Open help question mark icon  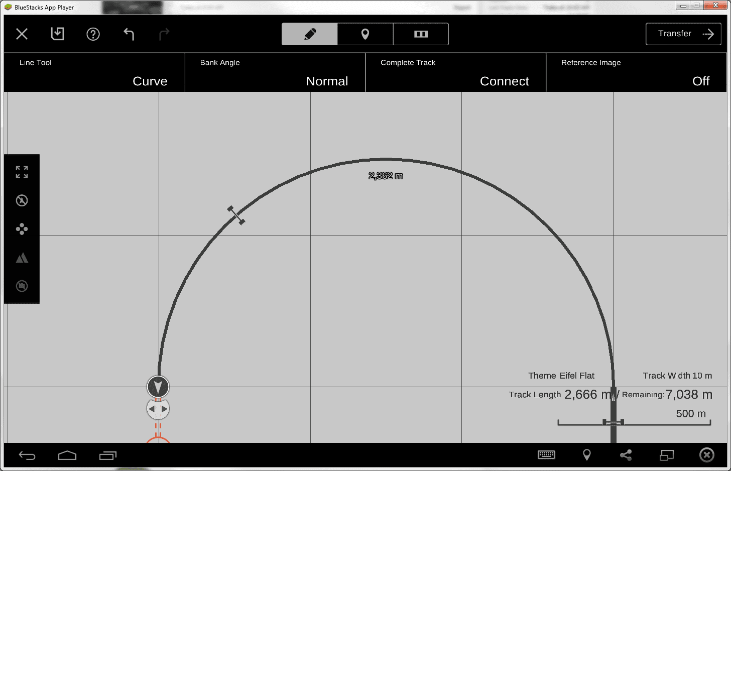click(93, 34)
